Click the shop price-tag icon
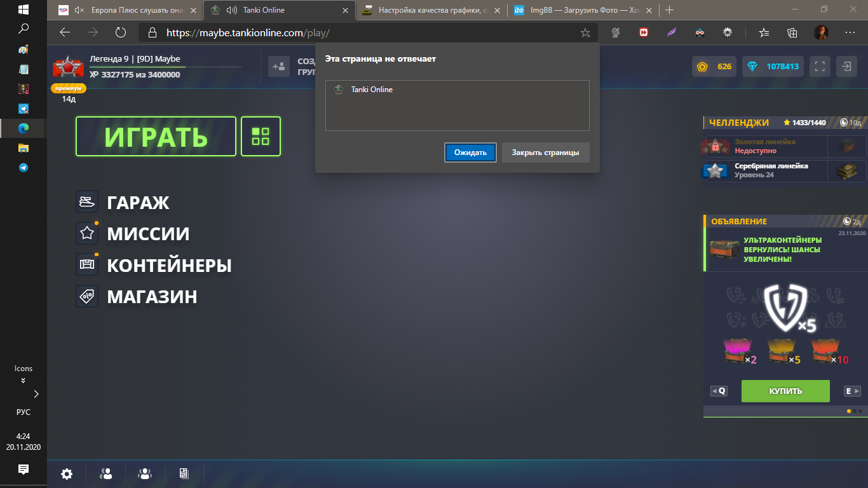This screenshot has width=868, height=488. pos(87,296)
